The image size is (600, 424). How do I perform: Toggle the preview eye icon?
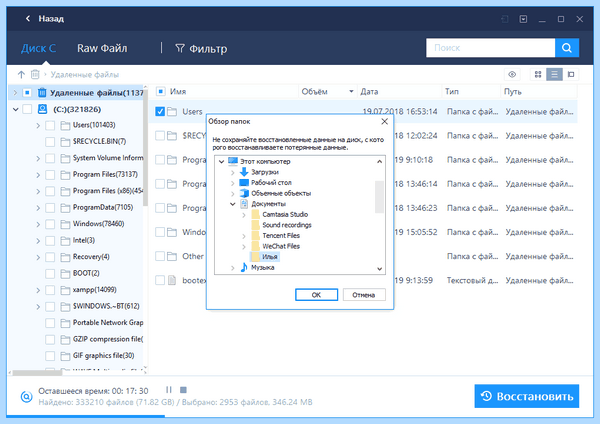click(x=512, y=74)
